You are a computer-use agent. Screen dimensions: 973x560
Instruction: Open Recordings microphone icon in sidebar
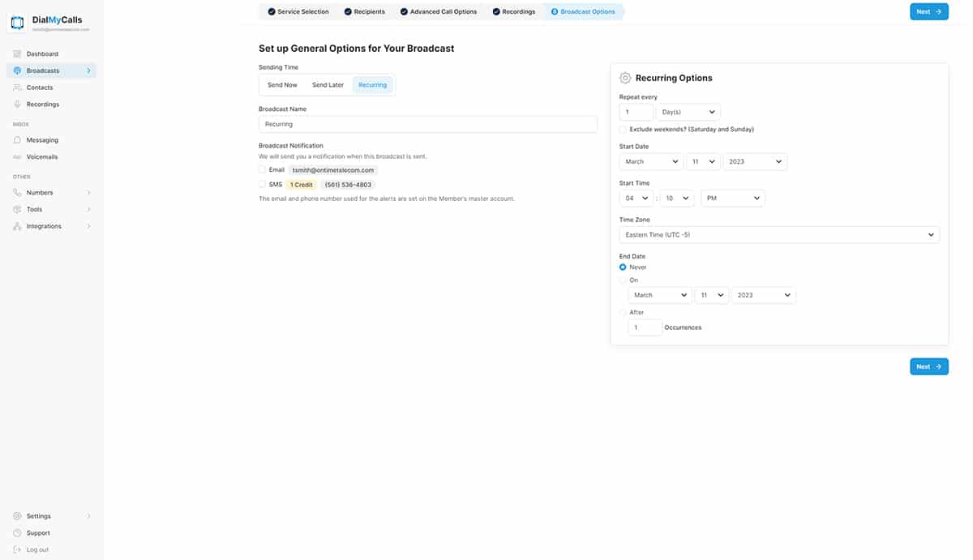tap(18, 105)
